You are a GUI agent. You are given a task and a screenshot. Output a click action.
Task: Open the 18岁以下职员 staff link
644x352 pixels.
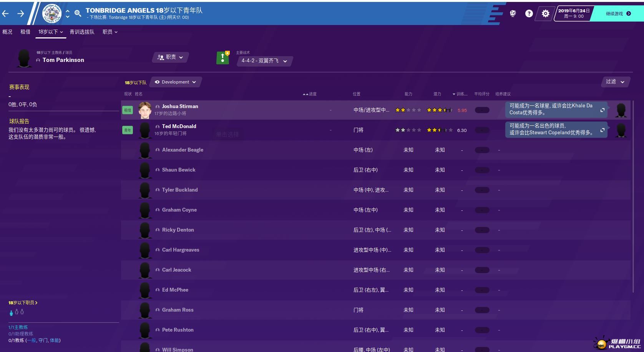(23, 303)
